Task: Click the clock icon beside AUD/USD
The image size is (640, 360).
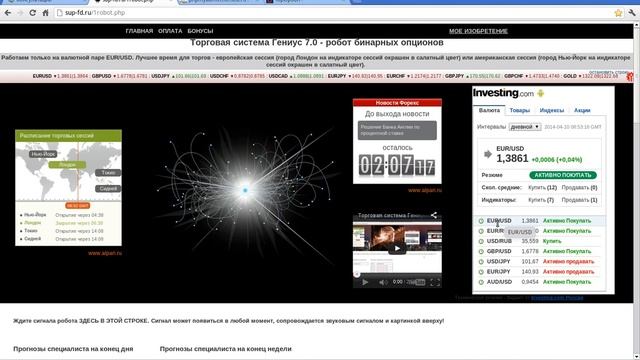Action: pos(481,282)
